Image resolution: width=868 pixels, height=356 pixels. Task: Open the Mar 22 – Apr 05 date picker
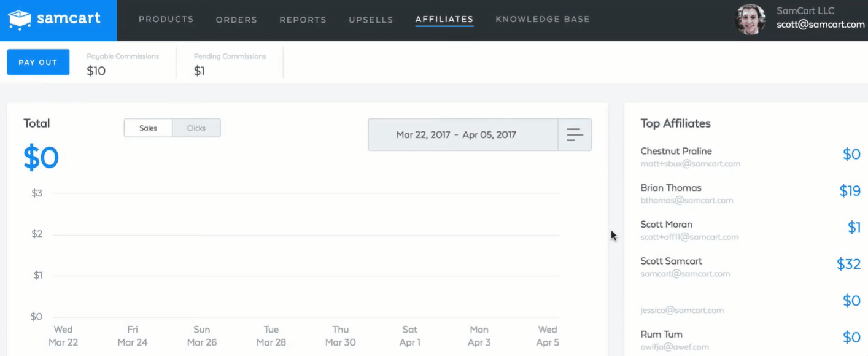click(x=463, y=134)
